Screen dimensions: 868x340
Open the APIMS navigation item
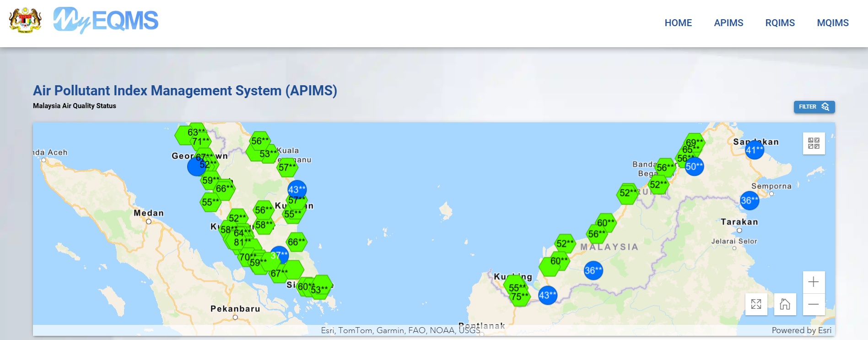728,23
